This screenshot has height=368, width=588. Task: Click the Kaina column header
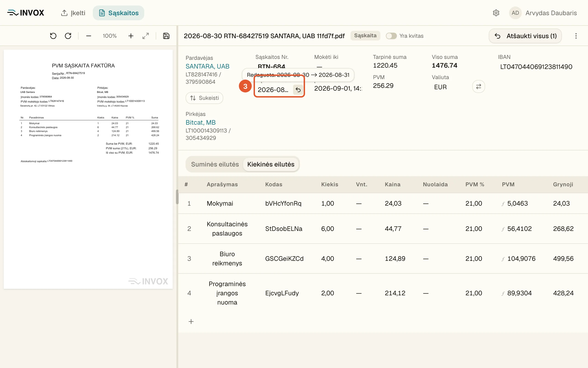[x=392, y=184]
